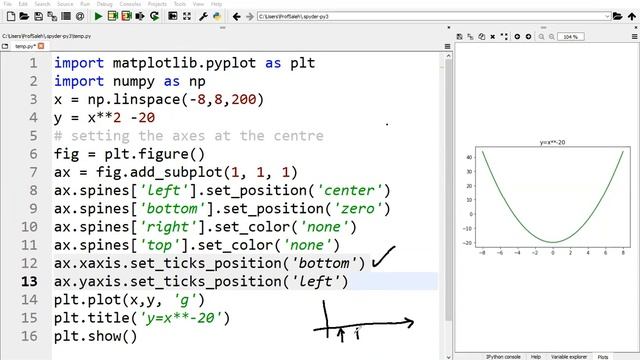Click the fit plot to pane icon
The width and height of the screenshot is (640, 360).
point(504,37)
